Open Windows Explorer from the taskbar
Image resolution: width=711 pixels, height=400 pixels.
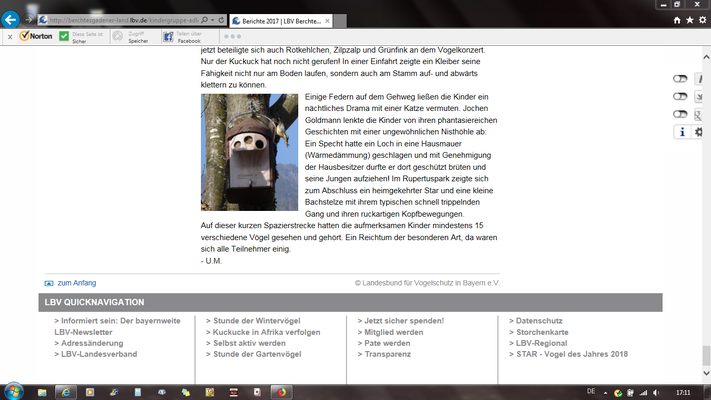coord(42,392)
